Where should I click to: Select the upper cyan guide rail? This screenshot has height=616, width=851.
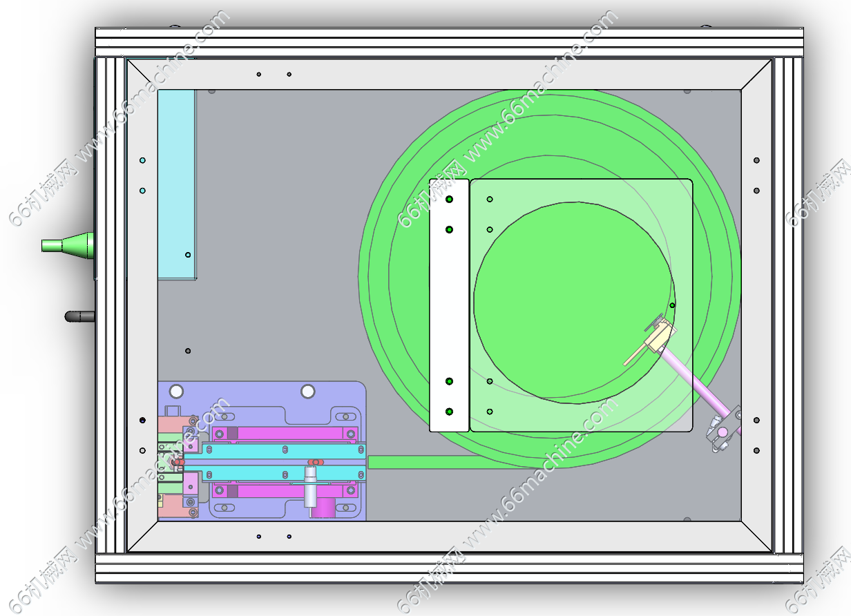pos(276,450)
